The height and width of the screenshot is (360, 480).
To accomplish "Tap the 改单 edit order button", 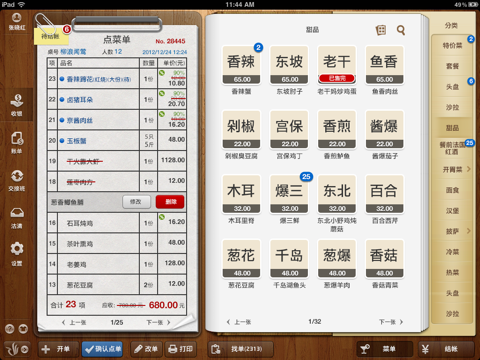I will click(146, 349).
